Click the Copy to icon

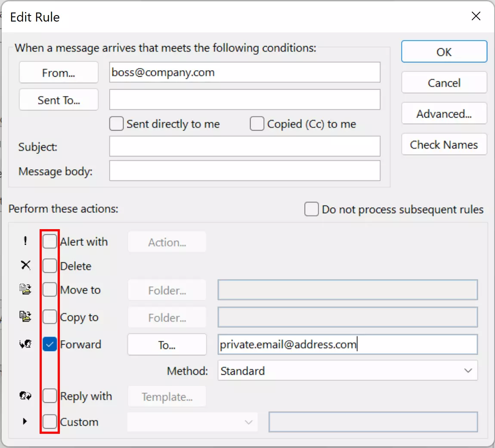[25, 316]
